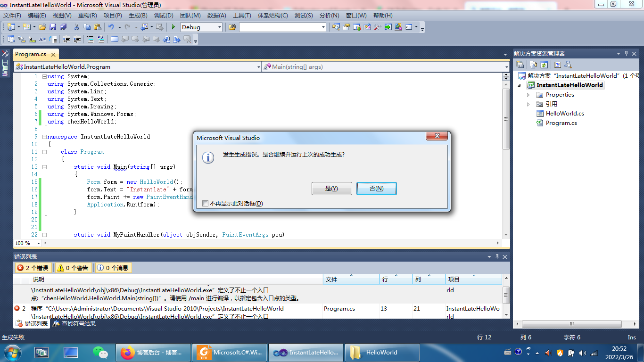Collapse the InstantLateHelloWorld project node
This screenshot has height=362, width=644.
(520, 85)
